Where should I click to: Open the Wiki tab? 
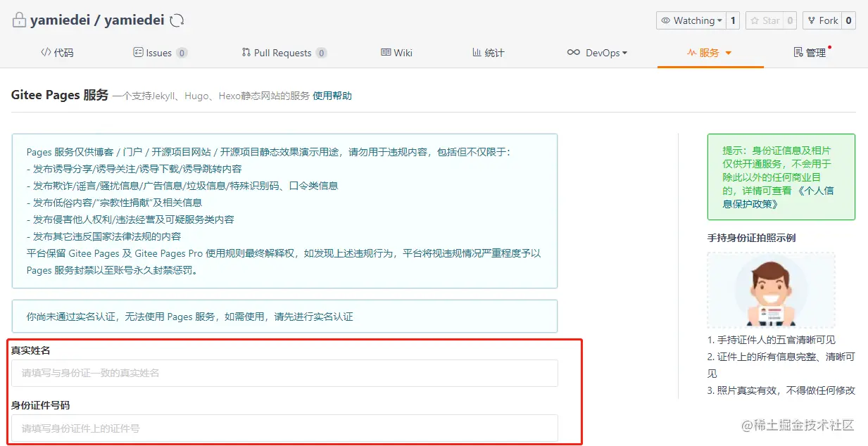(397, 53)
